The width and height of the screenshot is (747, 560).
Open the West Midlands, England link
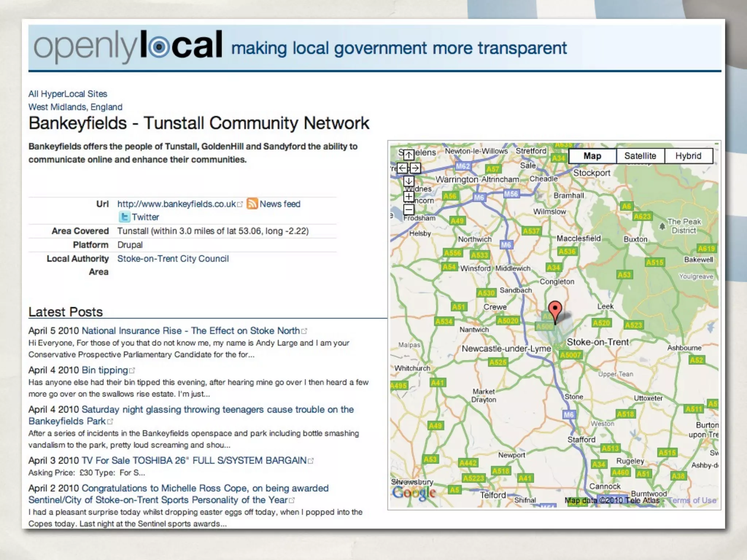tap(75, 107)
